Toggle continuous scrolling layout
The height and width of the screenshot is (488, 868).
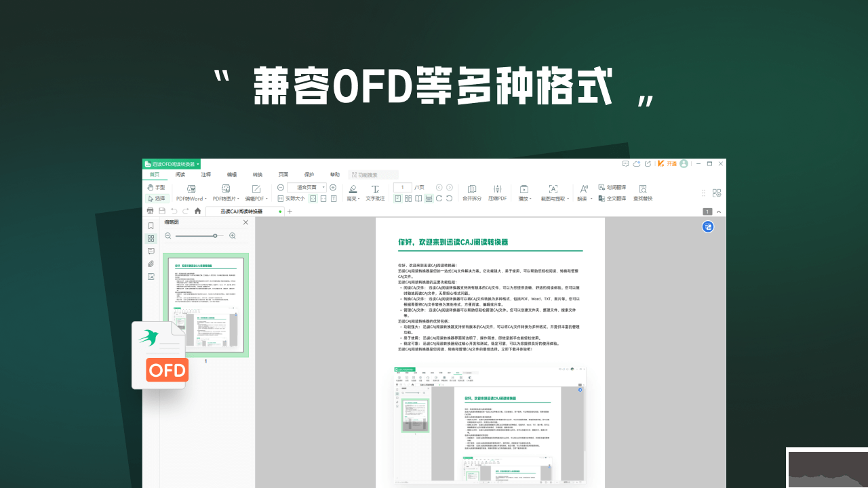tap(429, 199)
